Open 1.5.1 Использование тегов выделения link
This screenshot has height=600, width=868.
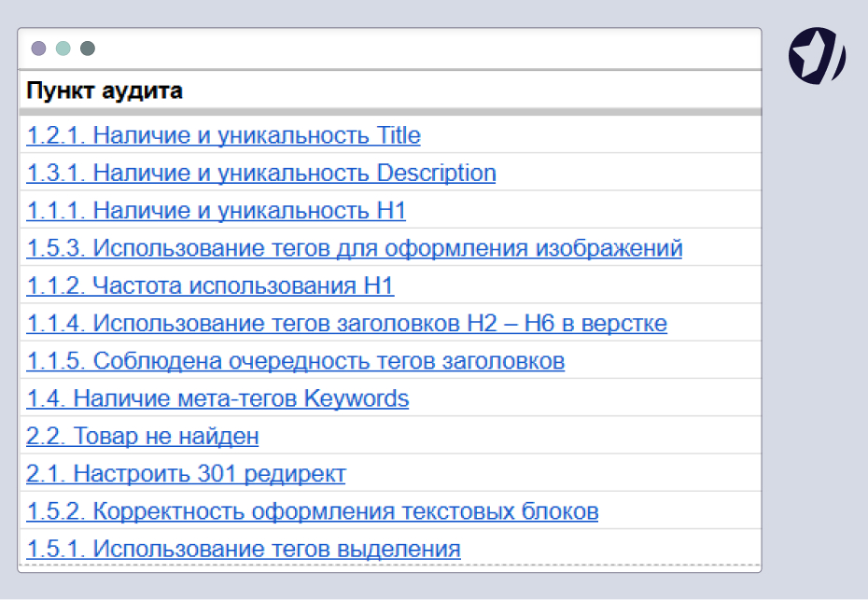(243, 550)
